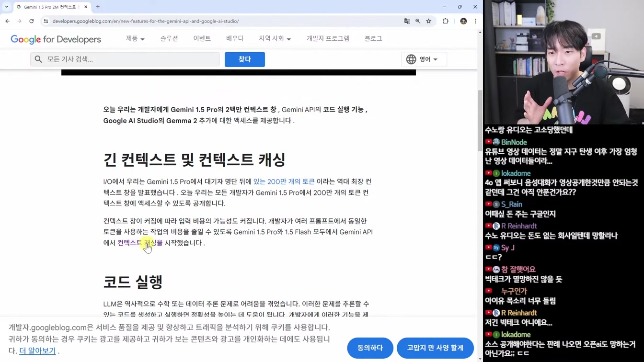Click the heading 긴 컨텍스트 및 컨텍스트 캐싱
This screenshot has height=362, width=644.
pyautogui.click(x=194, y=159)
